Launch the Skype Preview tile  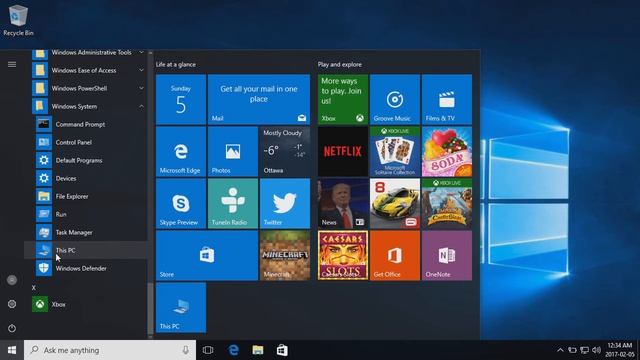(181, 203)
